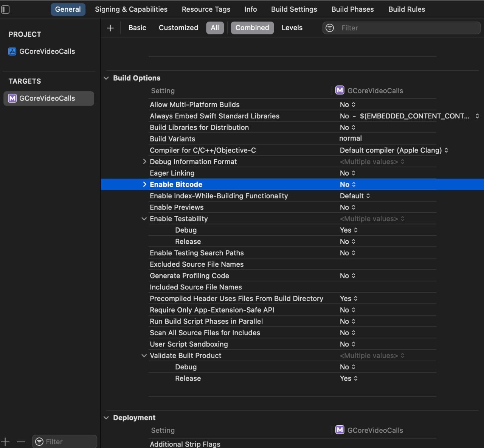Collapse the Build Options section
The image size is (484, 448).
(x=106, y=78)
